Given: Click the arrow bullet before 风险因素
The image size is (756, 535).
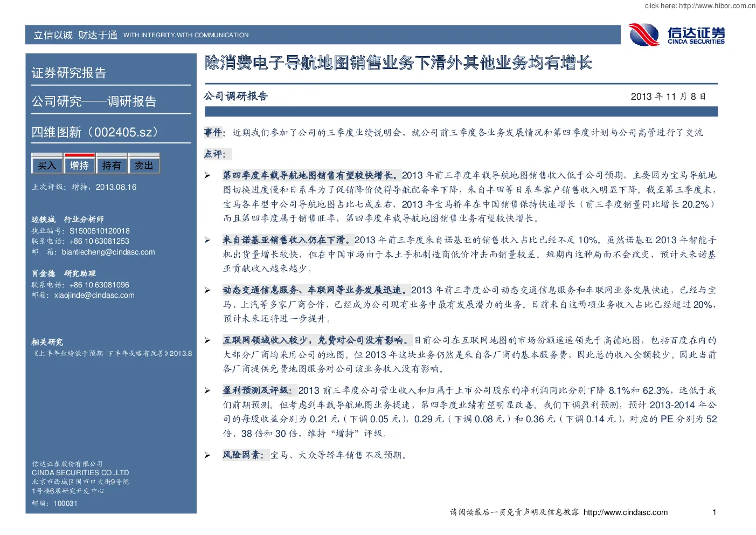Looking at the screenshot, I should point(207,456).
